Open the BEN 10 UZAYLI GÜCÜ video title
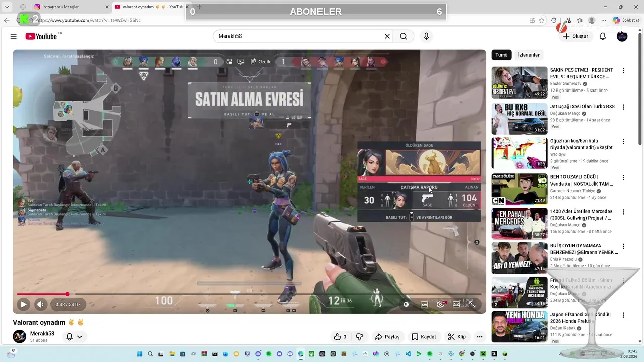Viewport: 644px width, 362px height. [582, 180]
